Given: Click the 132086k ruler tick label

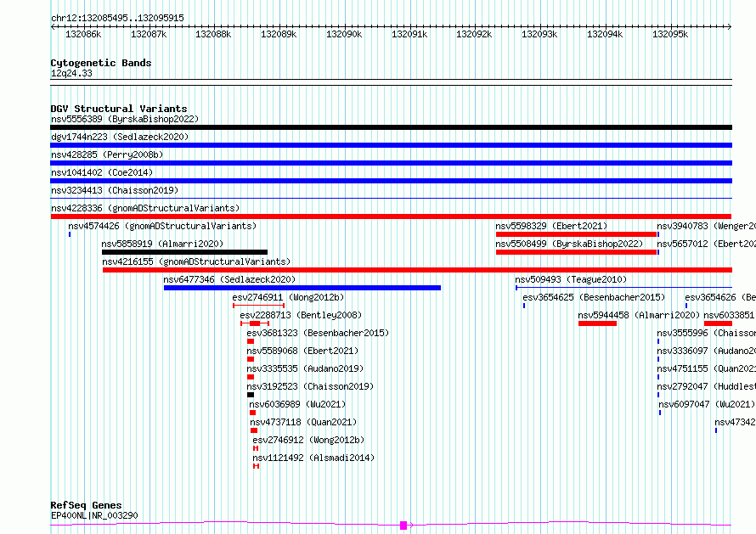Looking at the screenshot, I should (x=83, y=35).
